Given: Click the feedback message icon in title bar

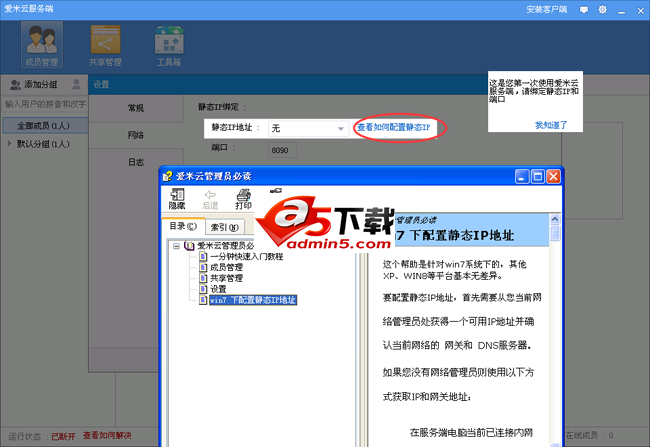Looking at the screenshot, I should tap(584, 10).
